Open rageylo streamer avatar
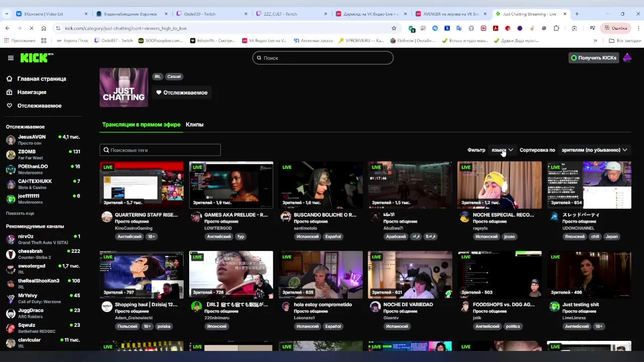Viewport: 644px width, 362px height. (464, 217)
